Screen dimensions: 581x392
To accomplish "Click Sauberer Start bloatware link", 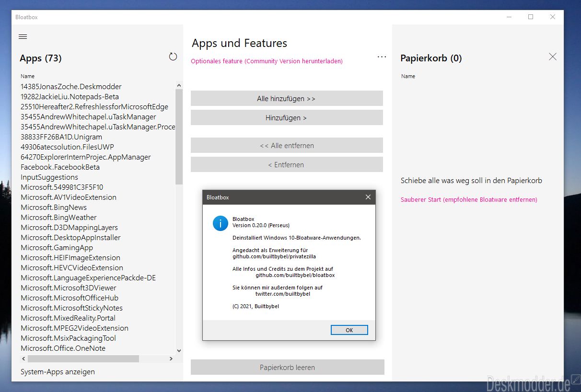I will 469,200.
